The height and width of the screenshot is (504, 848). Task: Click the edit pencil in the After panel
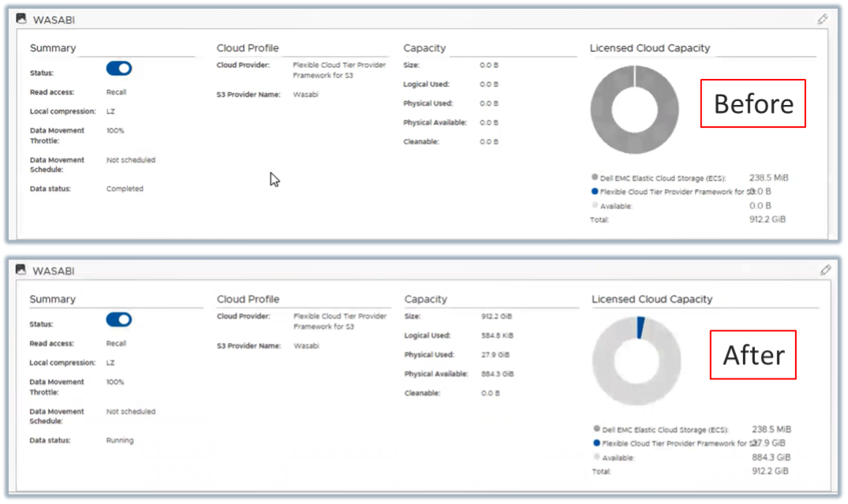(825, 270)
